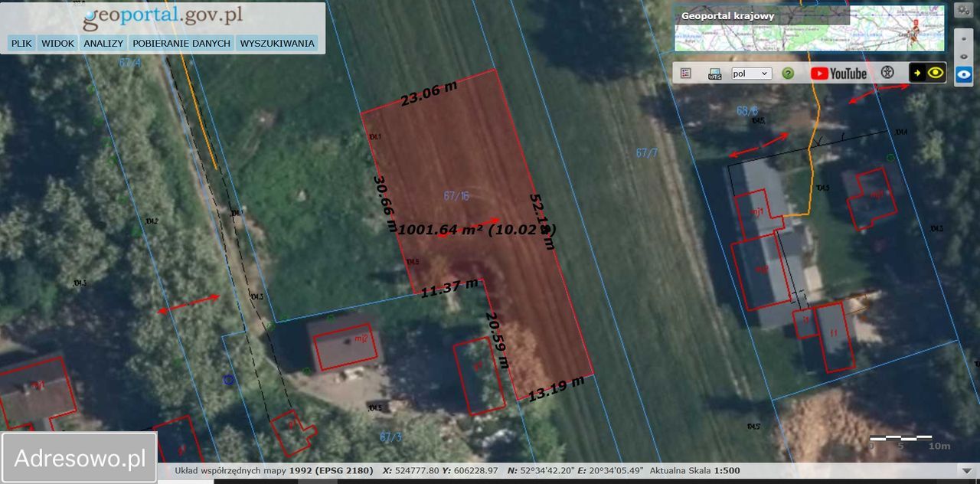980x484 pixels.
Task: Click the 13.19 m edge measurement
Action: tap(557, 388)
